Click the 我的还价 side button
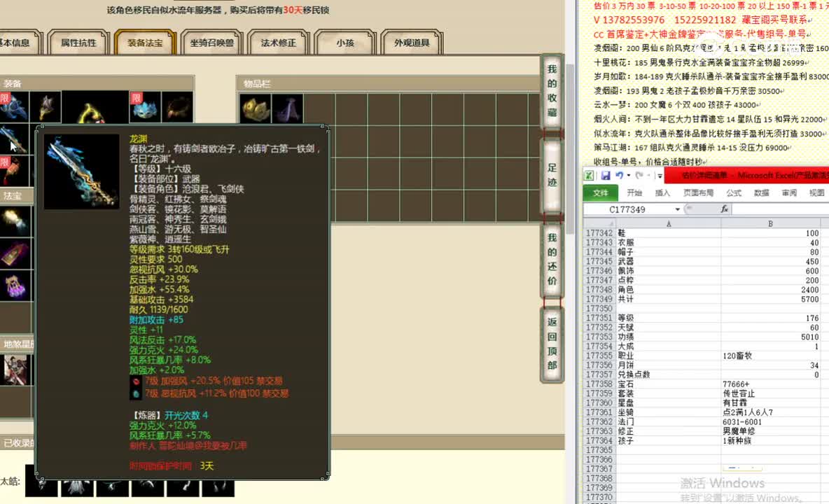 point(552,259)
